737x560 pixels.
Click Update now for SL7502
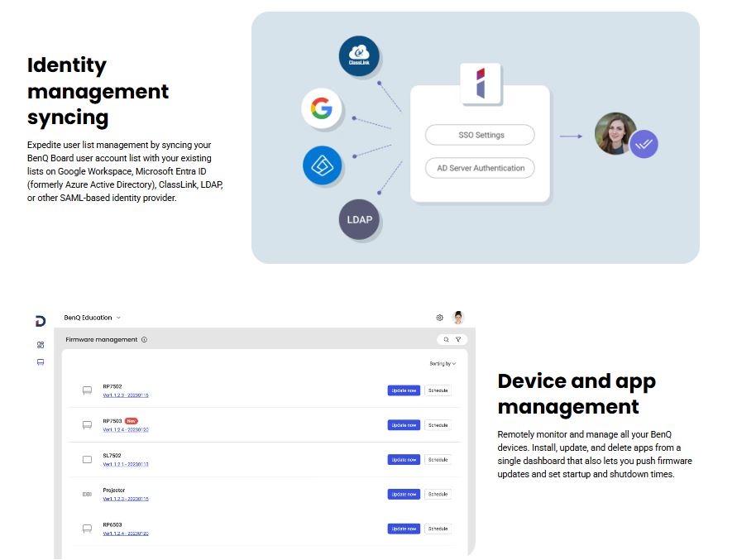click(x=404, y=459)
